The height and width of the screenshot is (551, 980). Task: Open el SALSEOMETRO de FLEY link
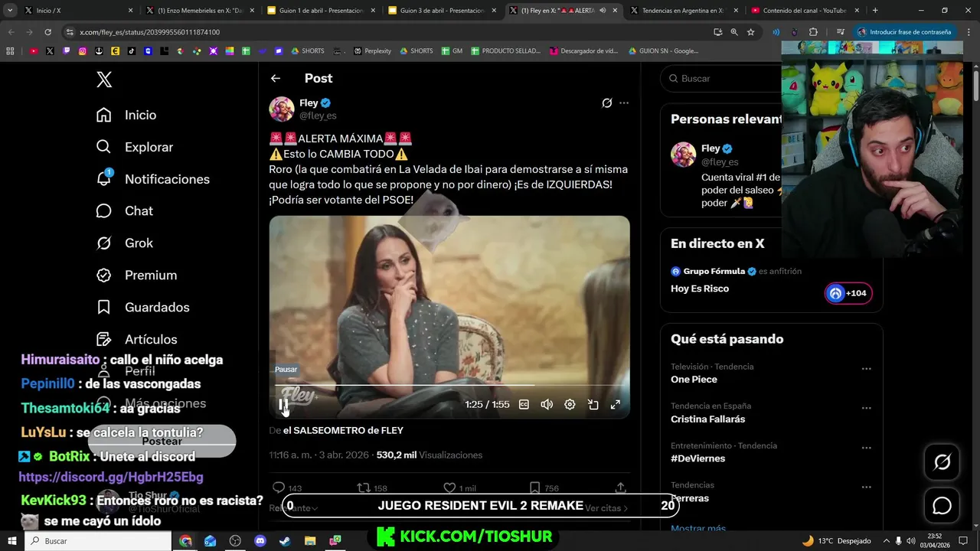(x=343, y=430)
